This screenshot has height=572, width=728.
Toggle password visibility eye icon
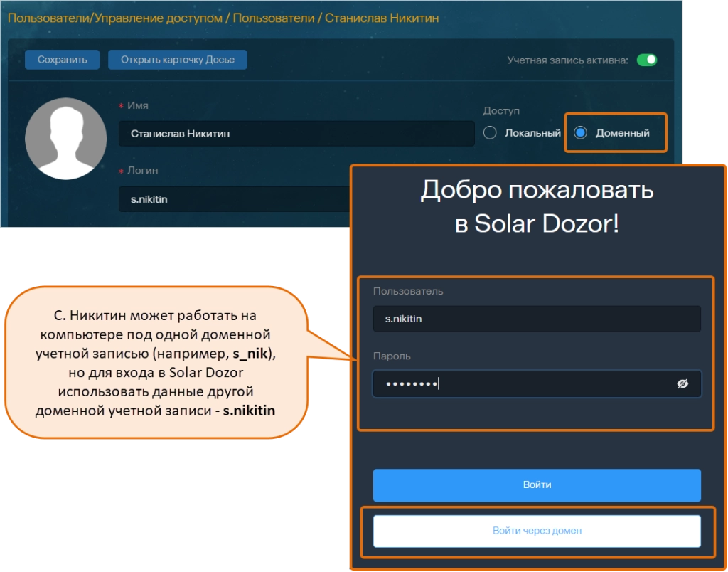(x=682, y=383)
